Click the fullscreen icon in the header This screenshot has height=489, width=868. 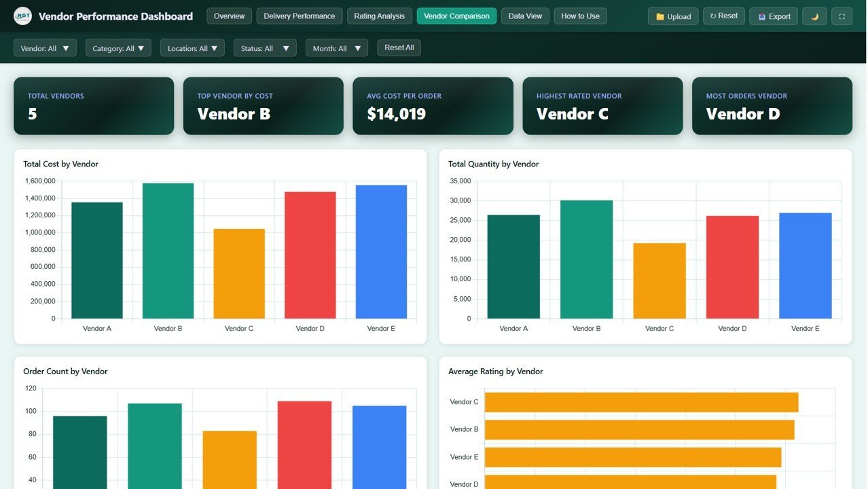click(x=841, y=16)
